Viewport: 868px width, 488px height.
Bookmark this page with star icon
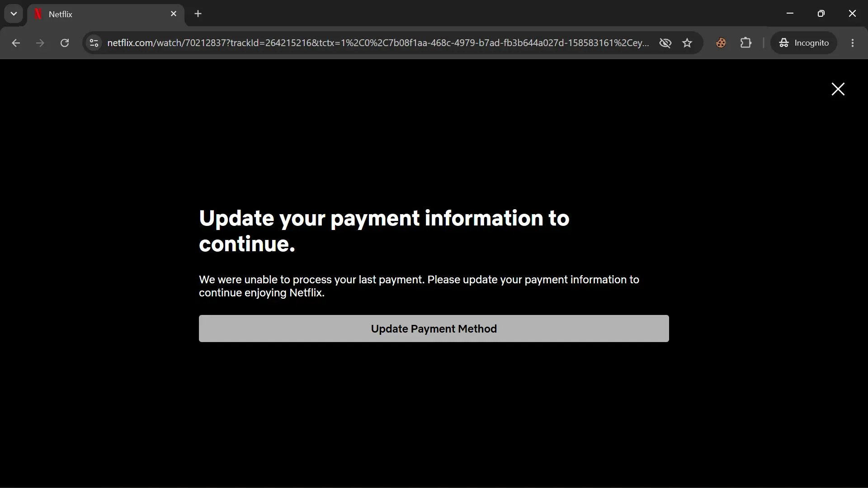687,43
